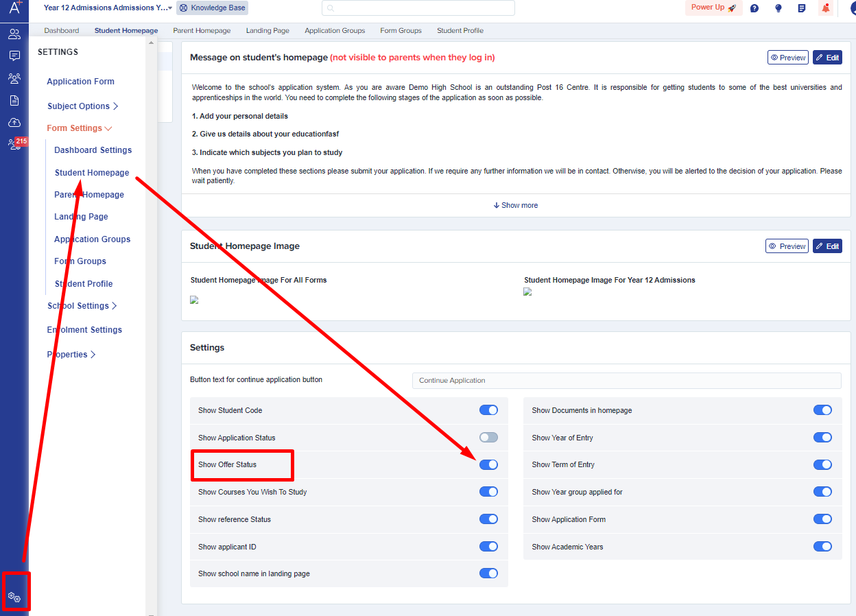This screenshot has height=616, width=856.
Task: Edit the student's homepage message
Action: tap(827, 58)
